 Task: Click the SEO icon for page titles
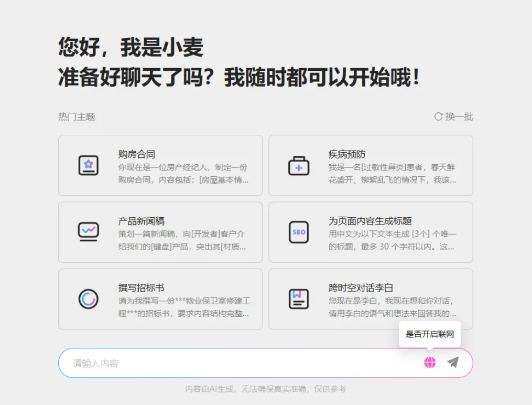click(299, 232)
